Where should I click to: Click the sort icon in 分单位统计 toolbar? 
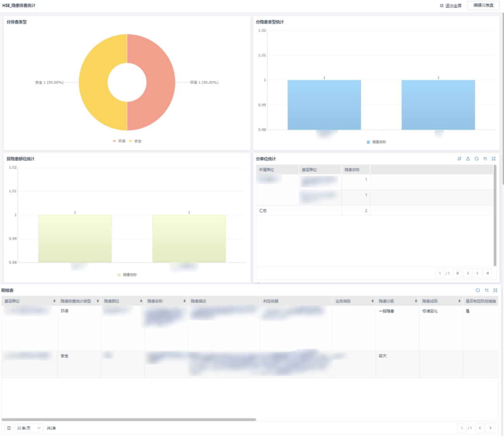(x=485, y=159)
